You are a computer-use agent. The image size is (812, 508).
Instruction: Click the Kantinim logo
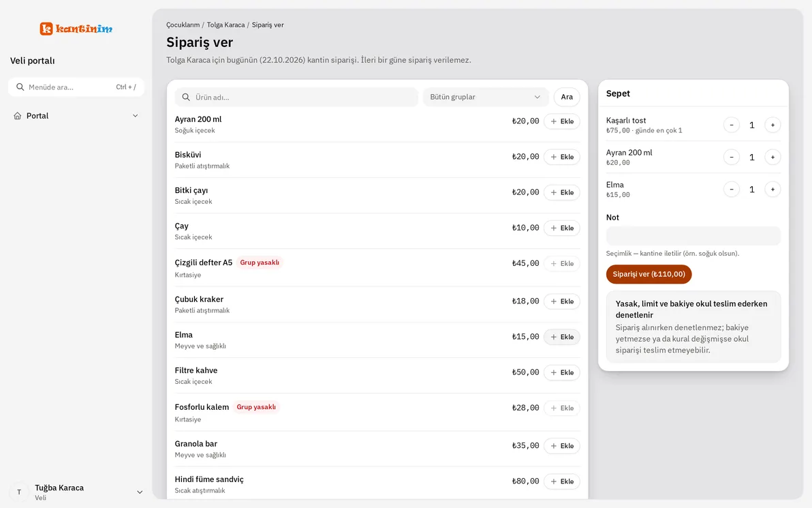(76, 29)
